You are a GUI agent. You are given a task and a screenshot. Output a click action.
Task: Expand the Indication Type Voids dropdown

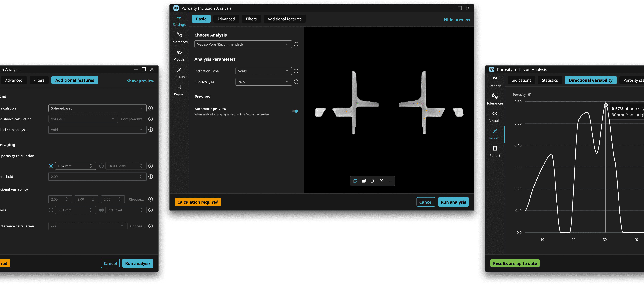point(263,71)
